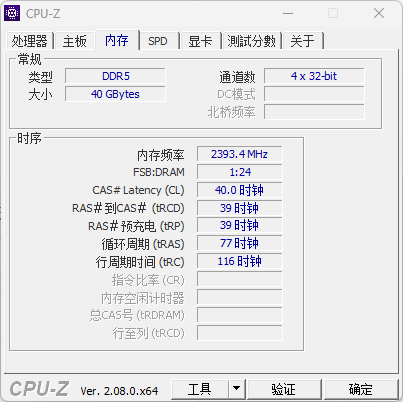Open the 測試分數 benchmark tab
The image size is (403, 402).
(252, 41)
